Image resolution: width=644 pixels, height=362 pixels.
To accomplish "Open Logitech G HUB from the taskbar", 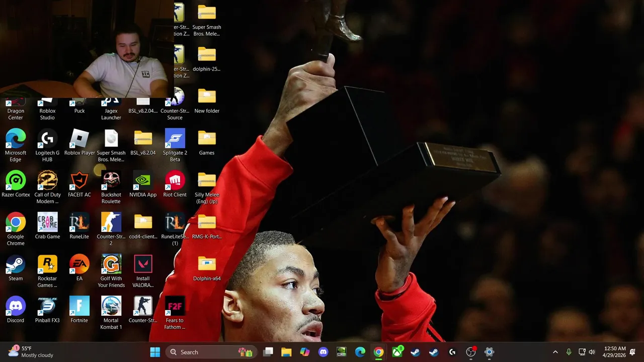I will coord(452,352).
